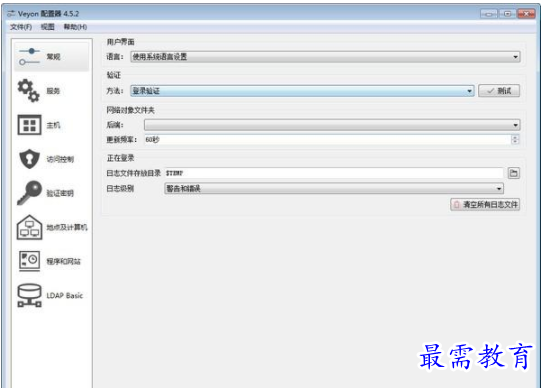Open the 帮助(H) menu
541x388 pixels.
pyautogui.click(x=75, y=27)
